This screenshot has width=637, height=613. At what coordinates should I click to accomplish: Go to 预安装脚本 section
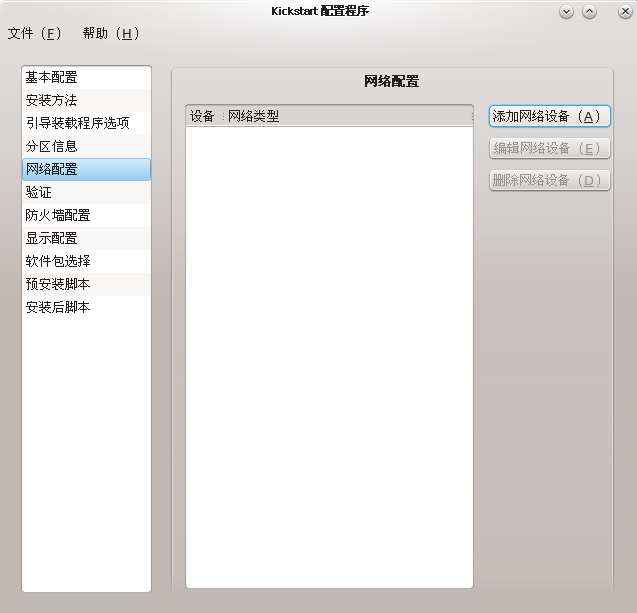pos(86,284)
